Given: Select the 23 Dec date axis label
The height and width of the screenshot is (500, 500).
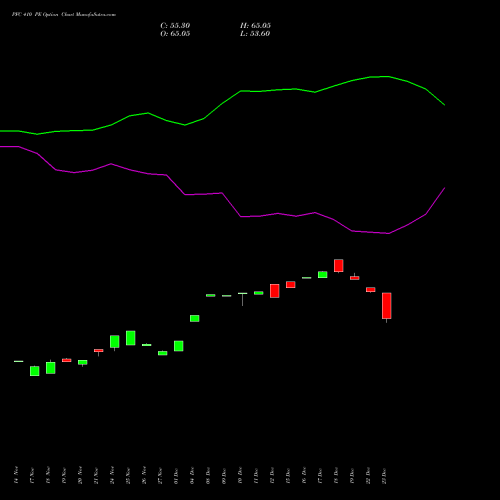Looking at the screenshot, I should pos(384,476).
